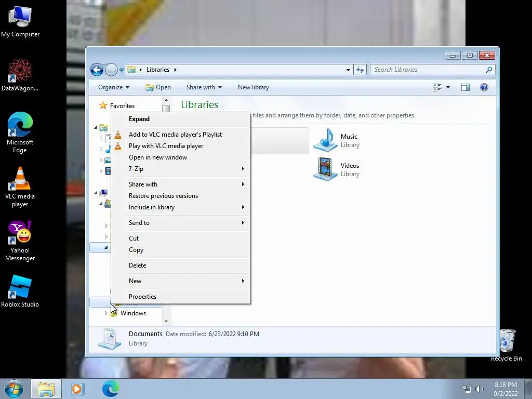The image size is (532, 399).
Task: Open Edge from the taskbar
Action: [x=111, y=389]
